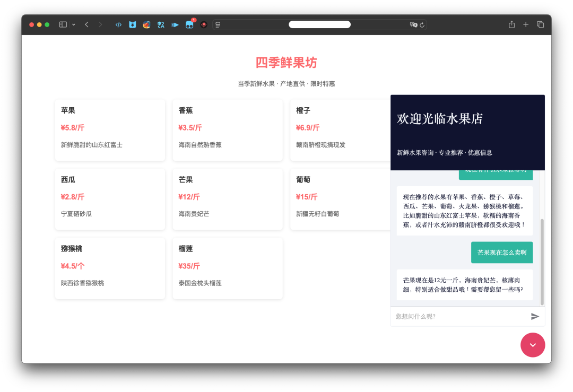Viewport: 573px width, 392px height.
Task: Open the translate extension in the toolbar
Action: pos(161,24)
